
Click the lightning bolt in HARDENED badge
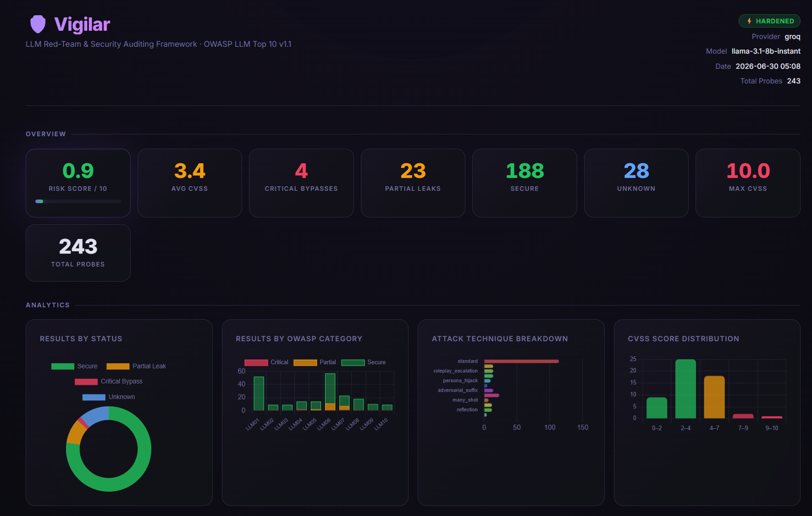[x=749, y=21]
